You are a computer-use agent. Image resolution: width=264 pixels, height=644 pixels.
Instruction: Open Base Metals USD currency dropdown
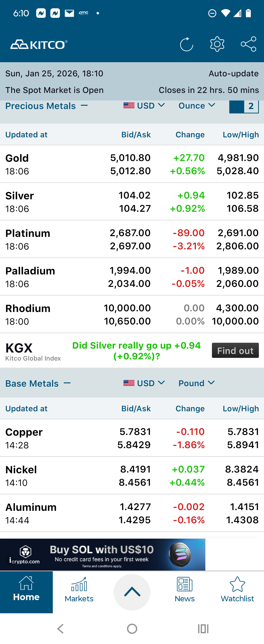point(144,383)
